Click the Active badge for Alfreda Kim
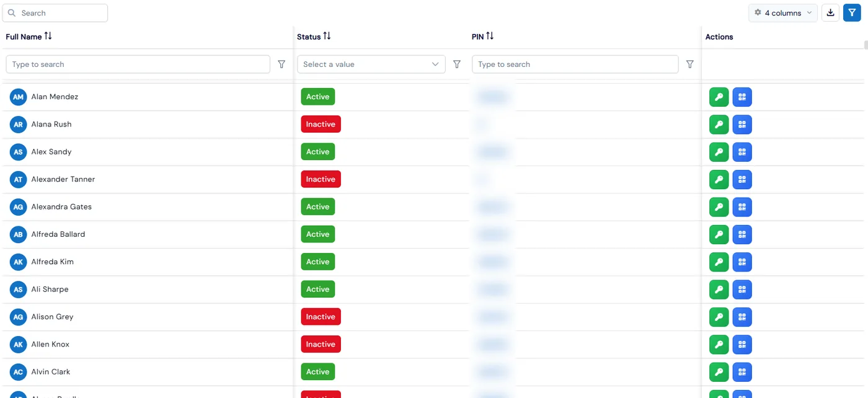Image resolution: width=868 pixels, height=398 pixels. 318,262
